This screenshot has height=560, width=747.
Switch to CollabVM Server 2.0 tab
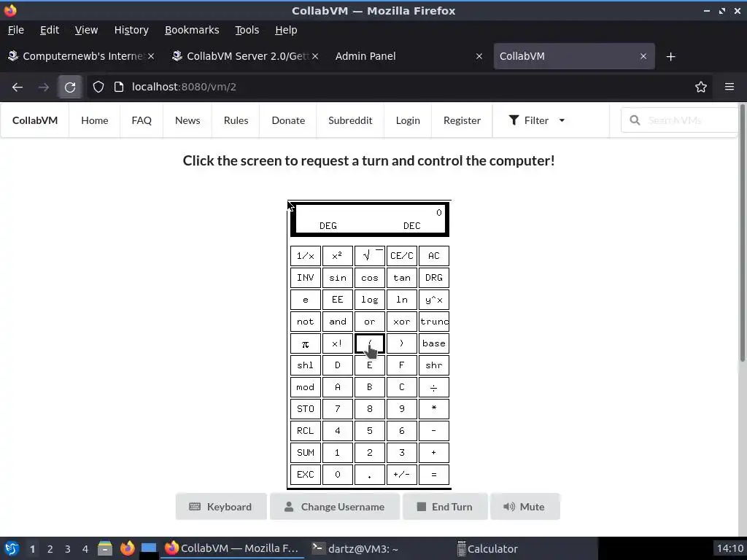(x=246, y=56)
